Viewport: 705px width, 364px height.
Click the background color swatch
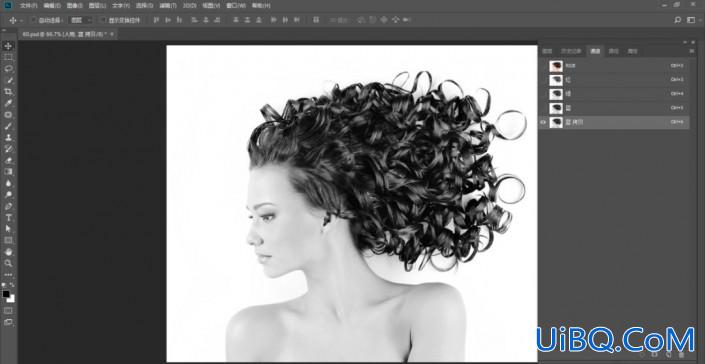[11, 298]
